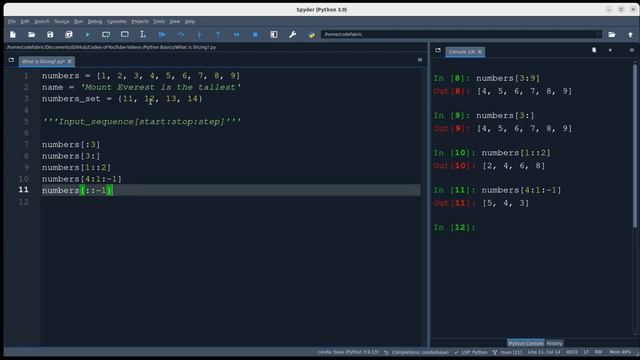Expand the working directory path dropdown
Viewport: 640px width, 360px height.
(599, 34)
